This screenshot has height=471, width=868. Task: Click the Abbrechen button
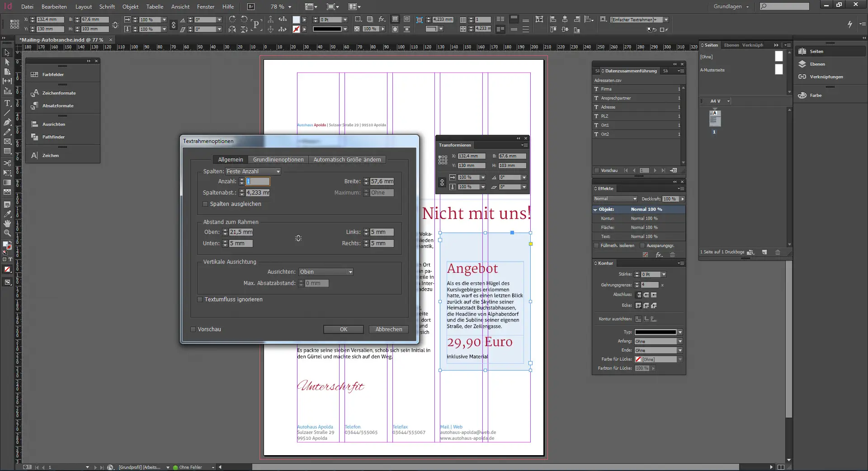(x=388, y=329)
